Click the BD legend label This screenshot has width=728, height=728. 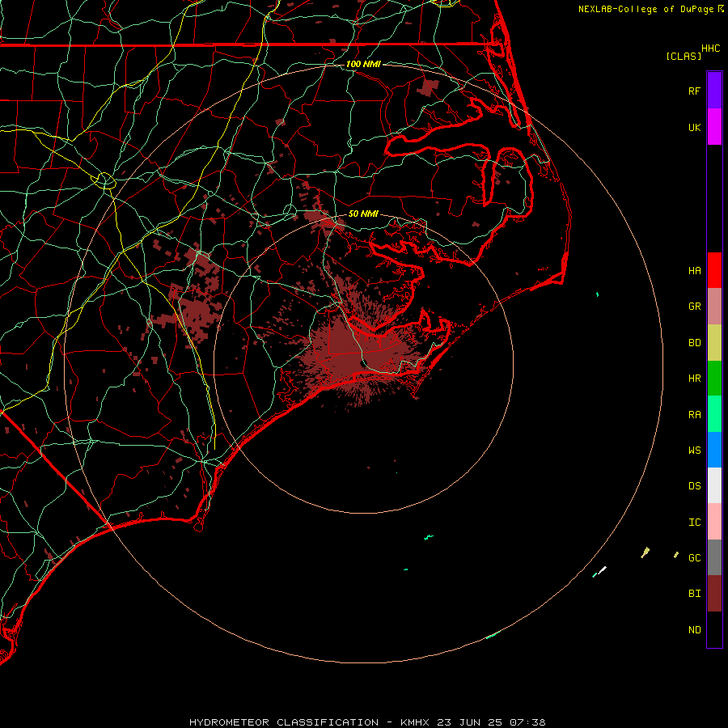click(695, 343)
